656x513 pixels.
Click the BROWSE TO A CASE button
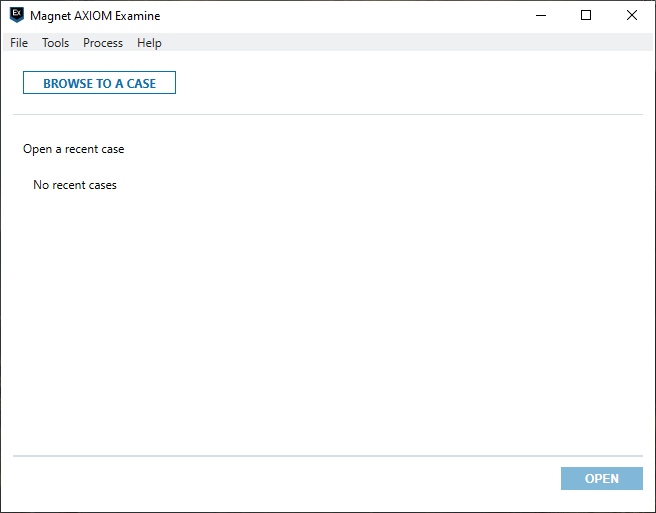99,83
